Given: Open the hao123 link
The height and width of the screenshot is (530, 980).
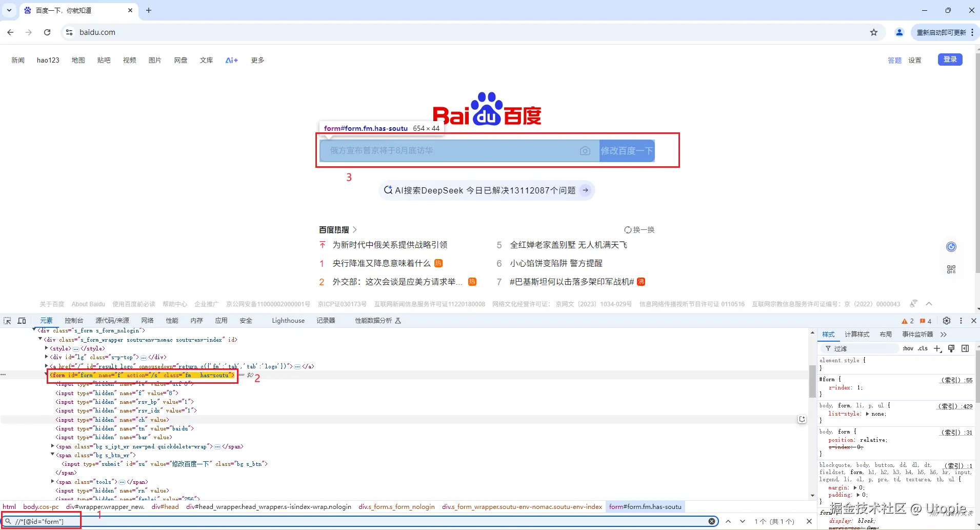Looking at the screenshot, I should coord(48,60).
